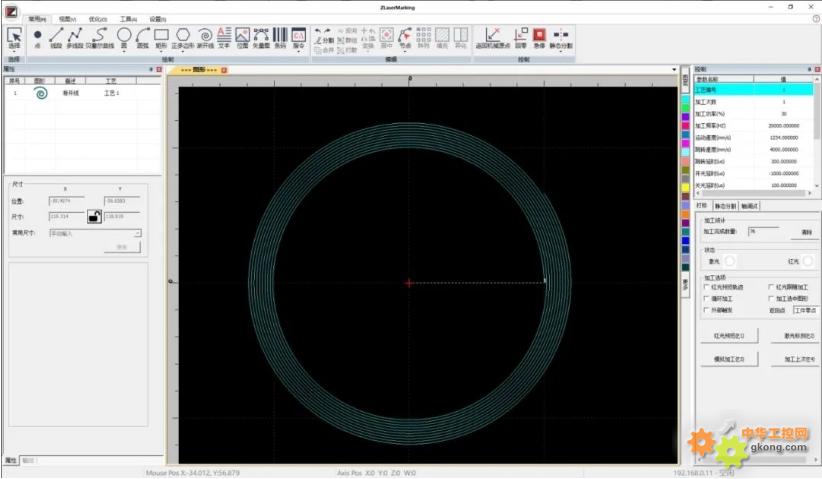822x479 pixels.
Task: Select the spiral object row in list
Action: click(x=83, y=93)
